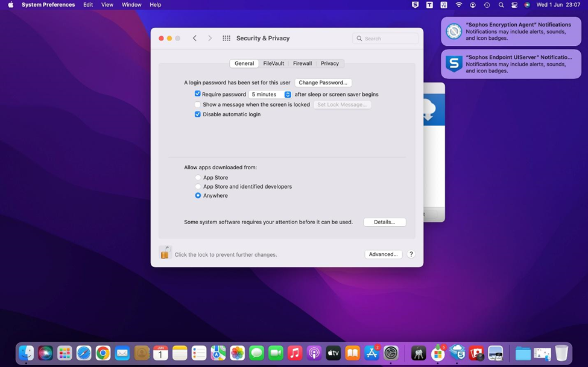
Task: Open the Sophos Encryption Agent notification
Action: point(511,31)
